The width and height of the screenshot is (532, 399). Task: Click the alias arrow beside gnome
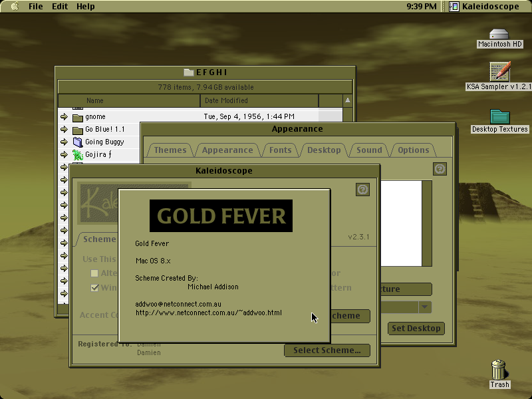(64, 117)
